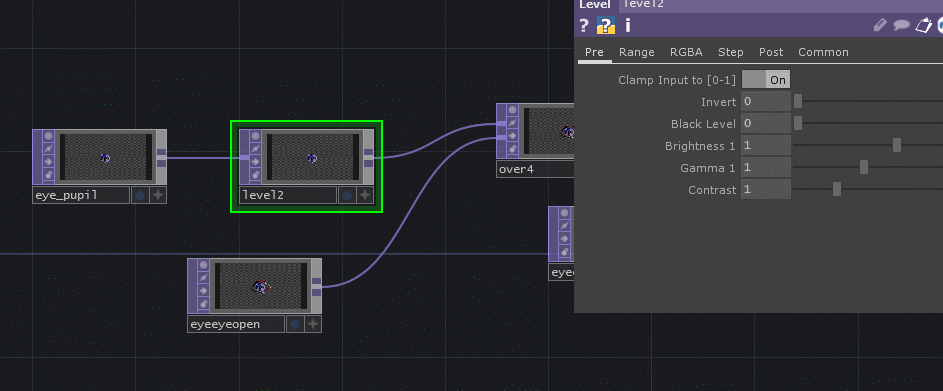Switch to the Range tab
943x391 pixels.
(x=637, y=52)
